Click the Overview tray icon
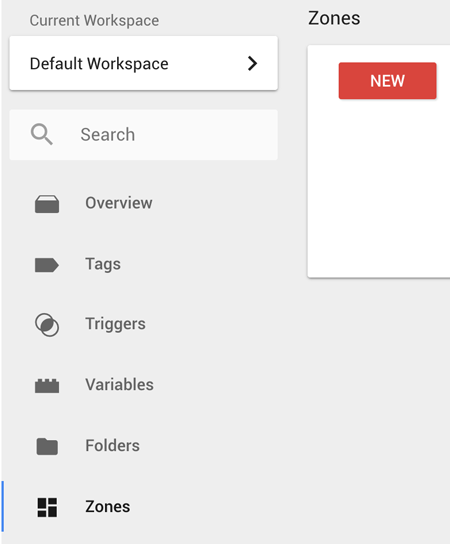 pos(47,203)
